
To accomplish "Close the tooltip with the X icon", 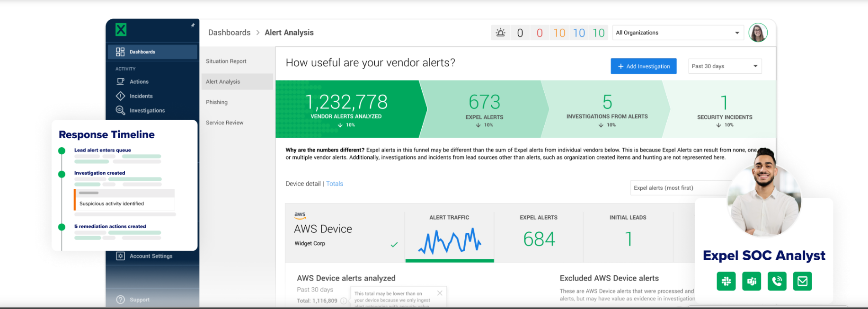I will pos(440,293).
